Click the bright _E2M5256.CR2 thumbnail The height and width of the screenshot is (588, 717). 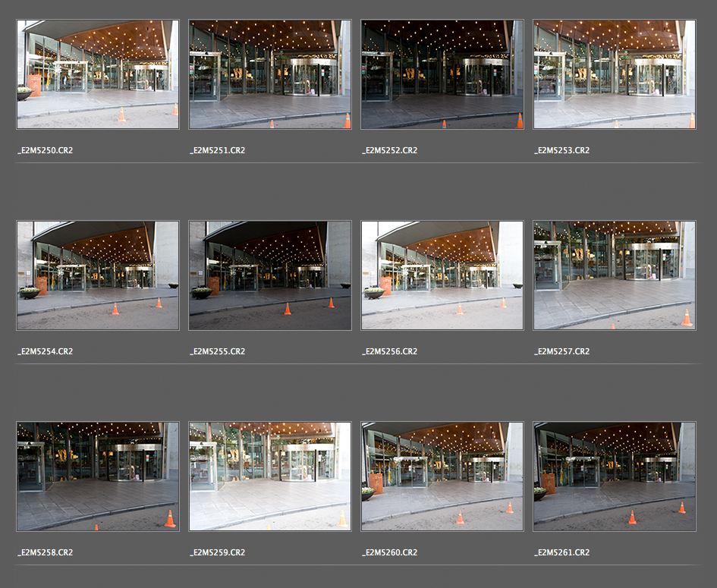442,275
